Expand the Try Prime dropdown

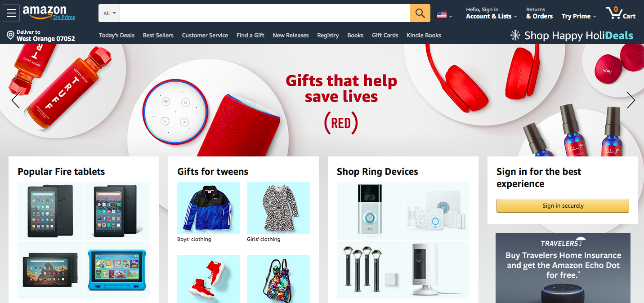point(579,16)
